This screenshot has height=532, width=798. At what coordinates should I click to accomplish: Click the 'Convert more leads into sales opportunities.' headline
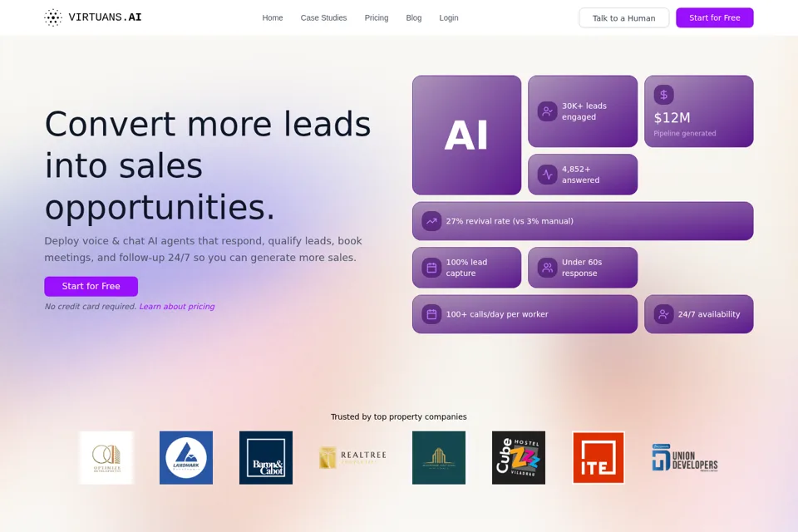[208, 165]
